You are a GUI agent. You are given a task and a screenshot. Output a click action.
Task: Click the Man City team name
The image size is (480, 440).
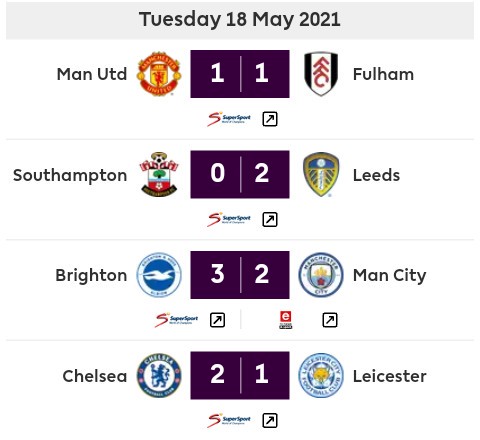(x=389, y=276)
